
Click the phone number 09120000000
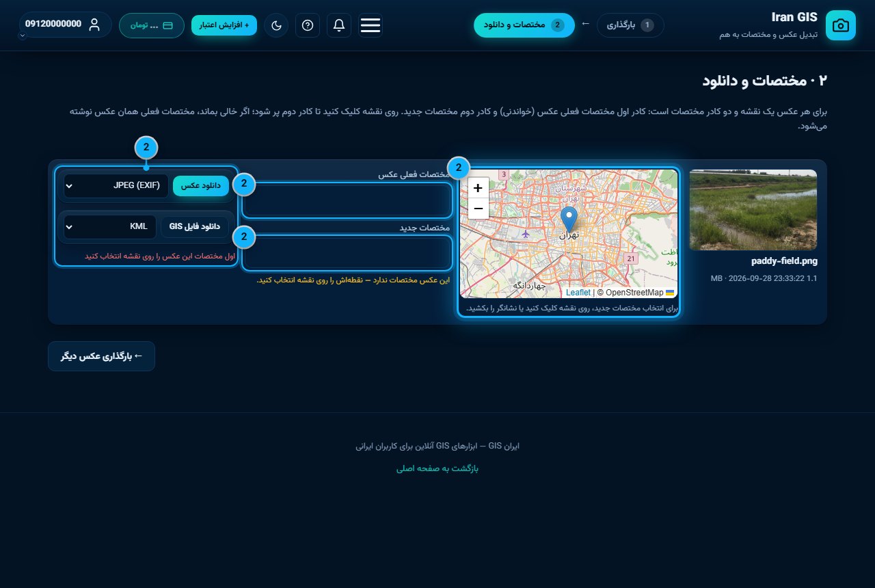click(53, 24)
